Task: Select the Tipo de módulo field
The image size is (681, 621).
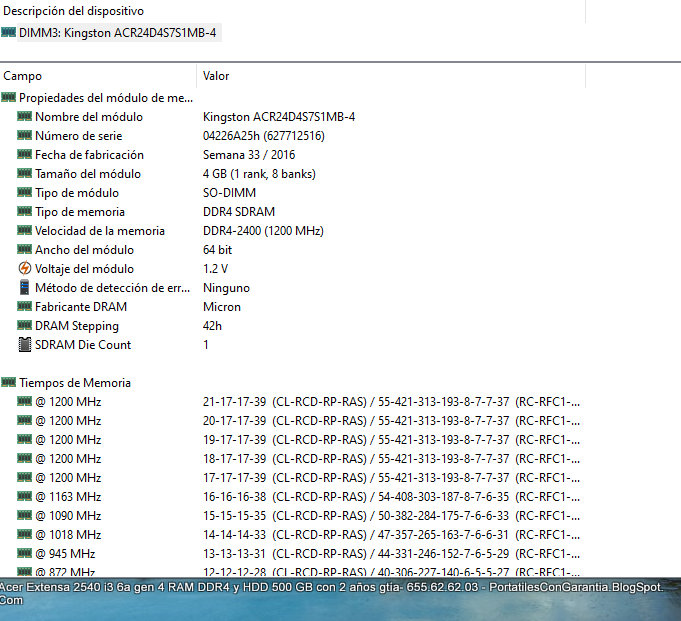Action: 77,193
